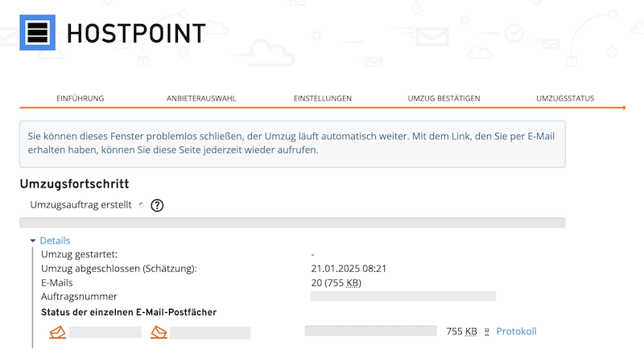644x353 pixels.
Task: Go to the Umzug bestätigen step
Action: (444, 99)
